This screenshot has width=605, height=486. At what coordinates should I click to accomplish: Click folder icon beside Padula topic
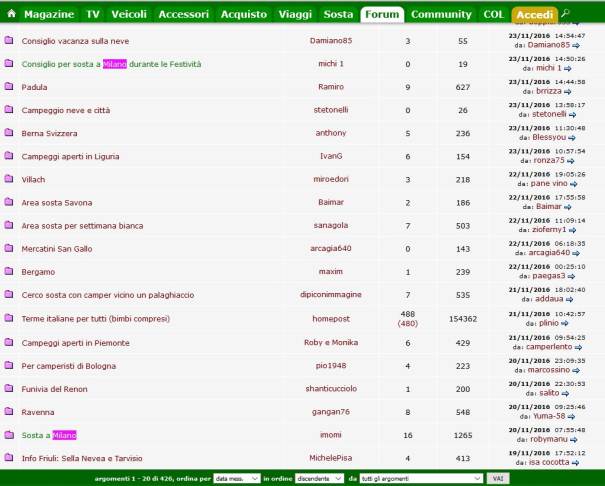click(x=9, y=87)
